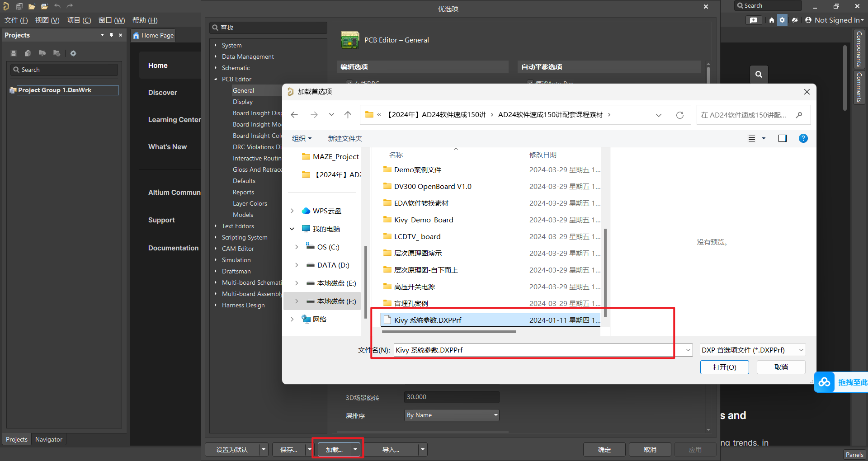The width and height of the screenshot is (868, 461).
Task: Go back in the file dialog
Action: click(294, 115)
